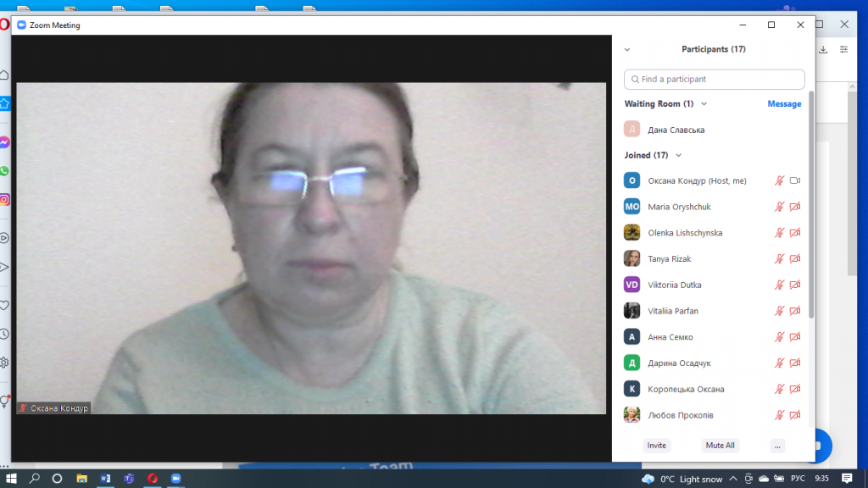The image size is (868, 488).
Task: Toggle video for Дарина Осадчук
Action: (795, 363)
